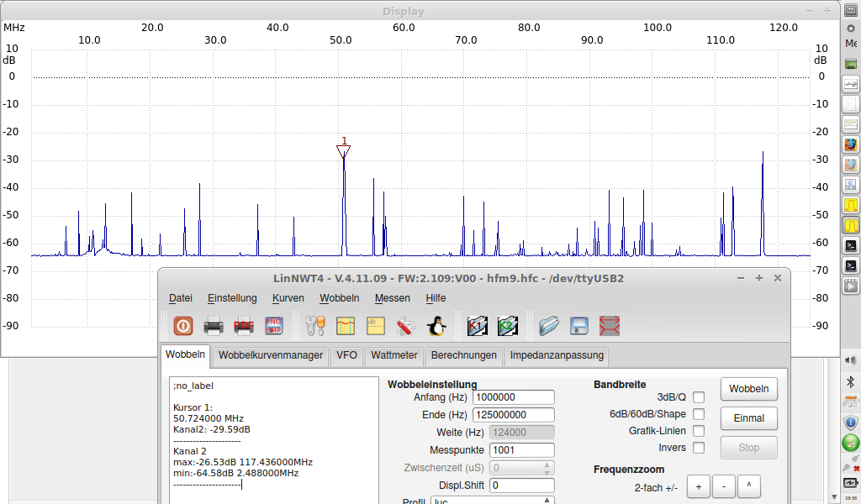
Task: Click the K1 channel curve icon
Action: pos(478,325)
